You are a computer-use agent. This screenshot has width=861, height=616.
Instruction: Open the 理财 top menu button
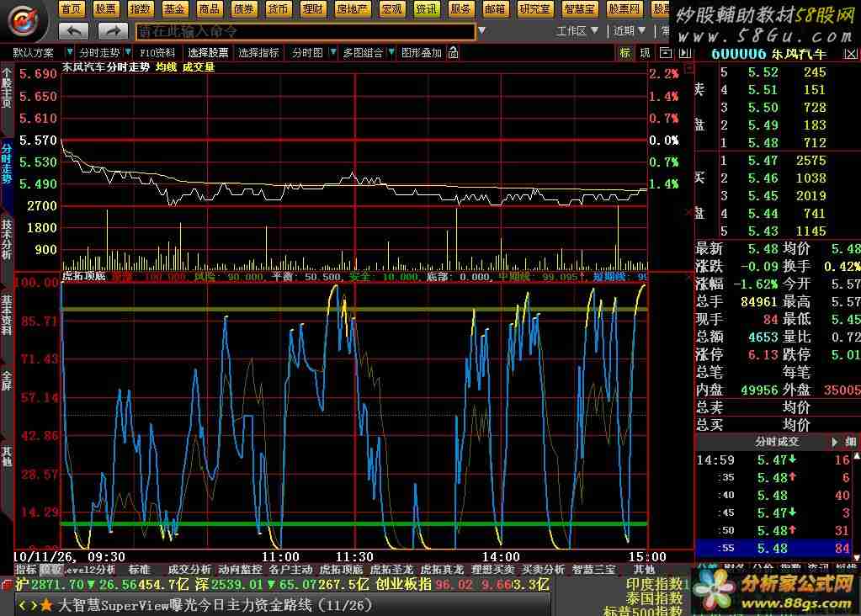[x=313, y=8]
